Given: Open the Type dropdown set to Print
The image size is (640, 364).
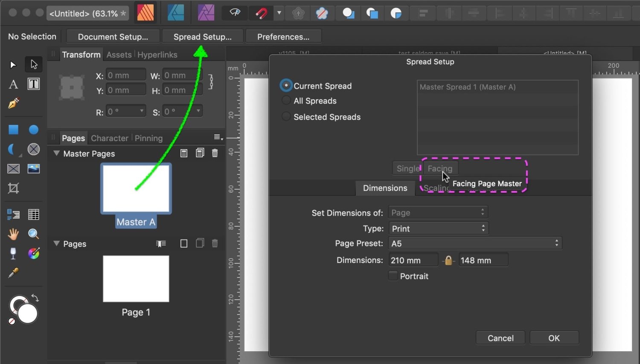Looking at the screenshot, I should tap(438, 228).
